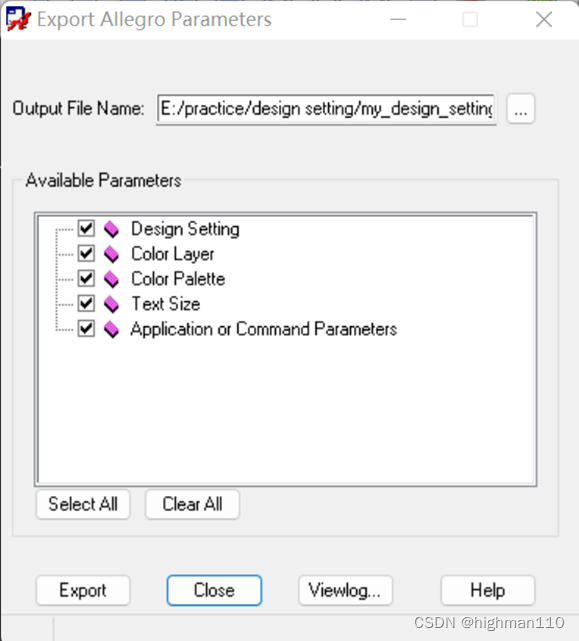Open Help for Export Allegro Parameters
The width and height of the screenshot is (579, 641).
488,590
